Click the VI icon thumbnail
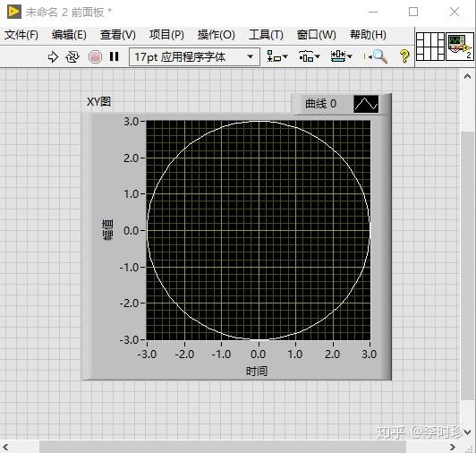 pos(460,47)
